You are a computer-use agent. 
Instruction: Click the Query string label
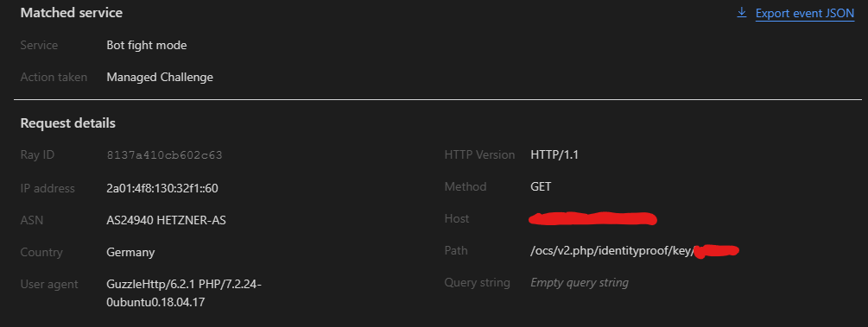pyautogui.click(x=477, y=283)
